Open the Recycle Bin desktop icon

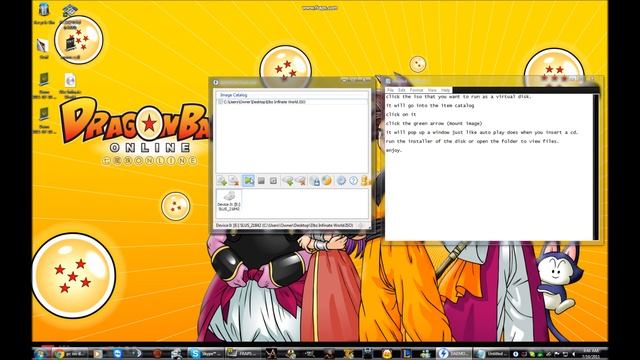click(x=44, y=13)
